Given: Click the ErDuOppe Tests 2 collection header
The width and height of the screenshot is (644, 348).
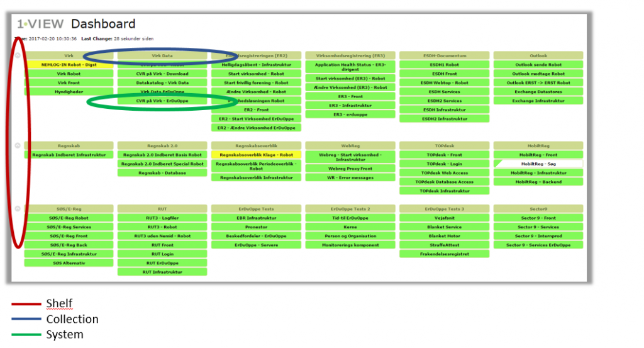Looking at the screenshot, I should point(350,209).
